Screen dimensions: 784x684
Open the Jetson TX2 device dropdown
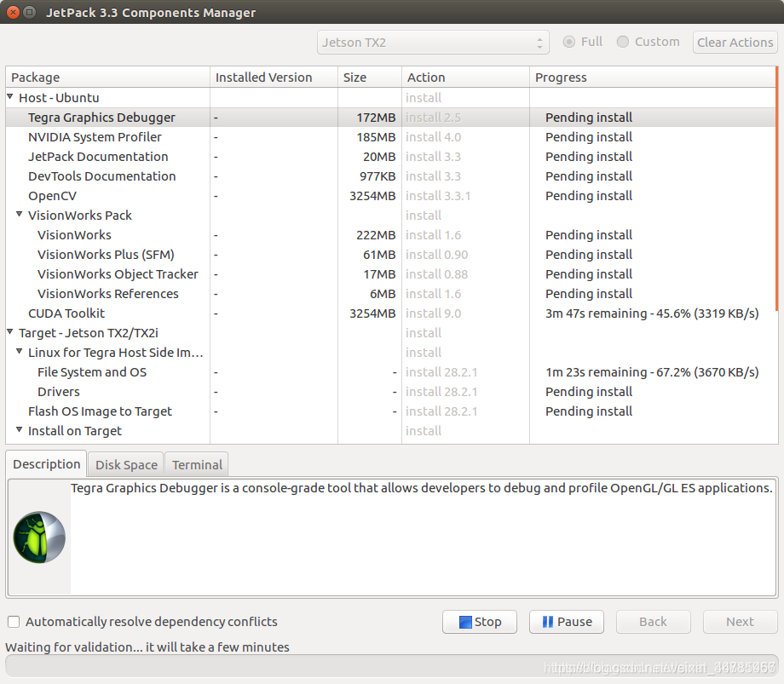click(x=433, y=43)
